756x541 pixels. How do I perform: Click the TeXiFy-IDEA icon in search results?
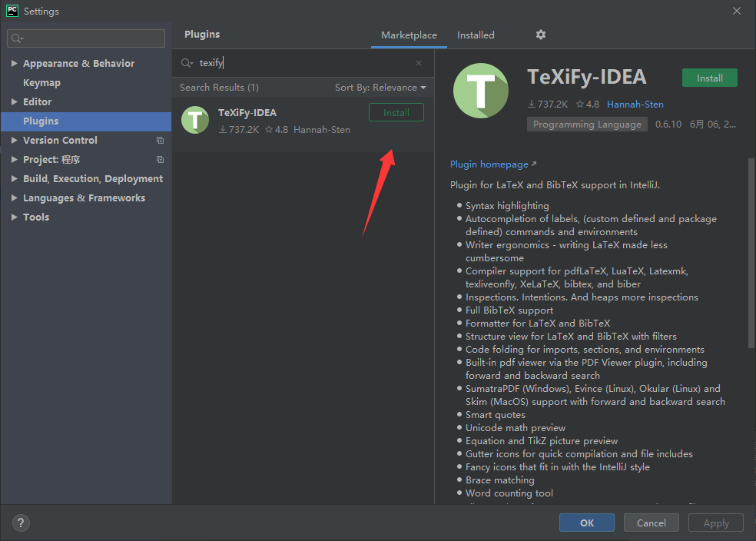pyautogui.click(x=195, y=120)
